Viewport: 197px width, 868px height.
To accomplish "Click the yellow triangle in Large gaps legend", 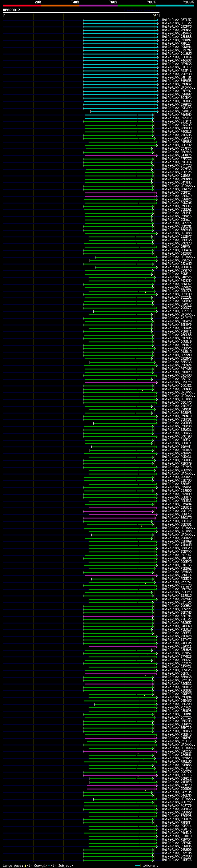I will coord(25,865).
